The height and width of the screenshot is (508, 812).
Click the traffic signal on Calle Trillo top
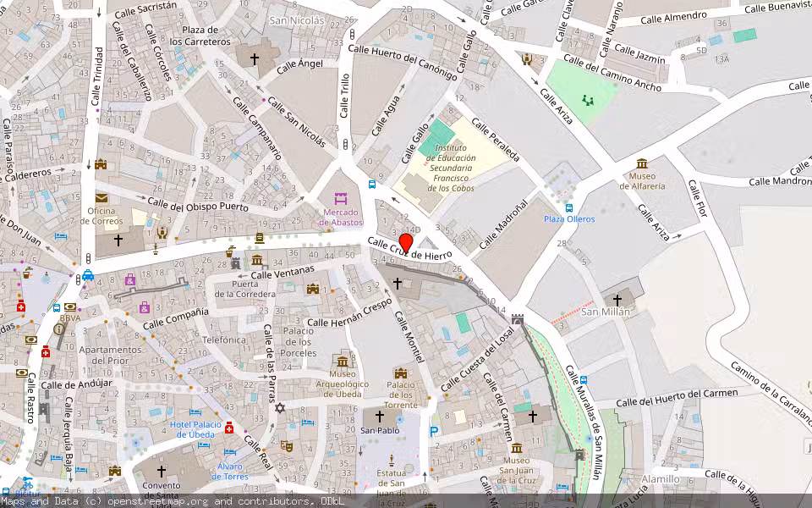tap(353, 36)
